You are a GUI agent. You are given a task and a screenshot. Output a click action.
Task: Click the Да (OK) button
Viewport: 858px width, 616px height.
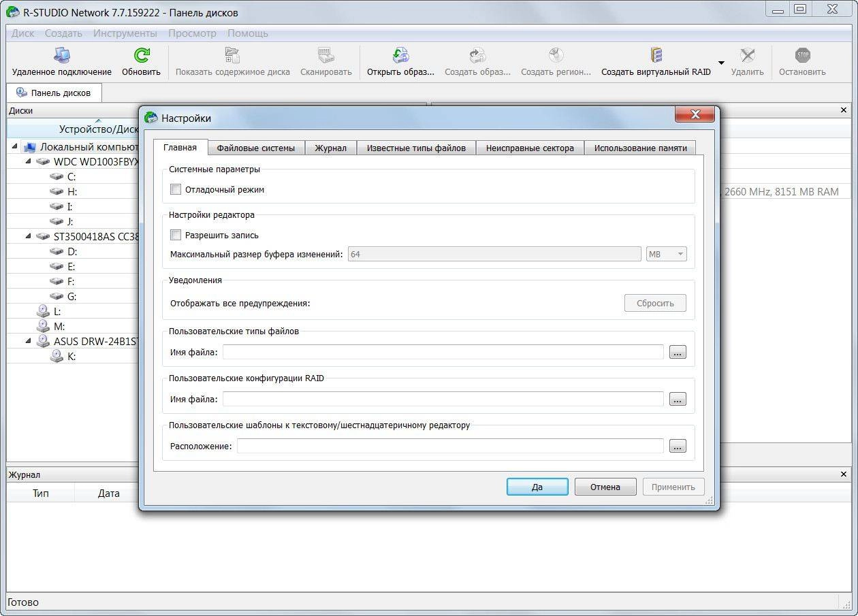tap(537, 487)
